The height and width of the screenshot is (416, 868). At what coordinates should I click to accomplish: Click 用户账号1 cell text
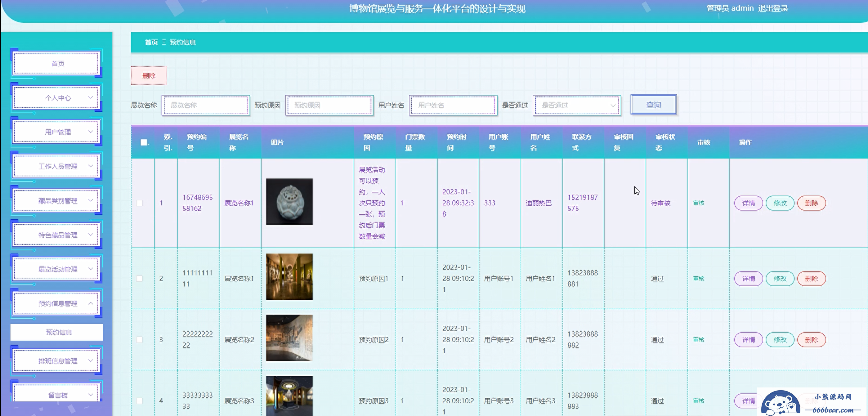pos(499,279)
